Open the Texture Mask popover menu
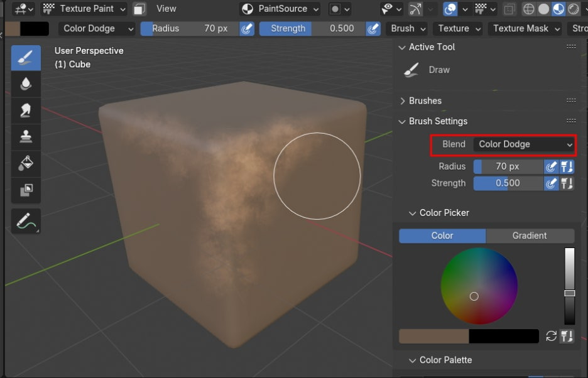Viewport: 588px width, 378px height. coord(525,28)
